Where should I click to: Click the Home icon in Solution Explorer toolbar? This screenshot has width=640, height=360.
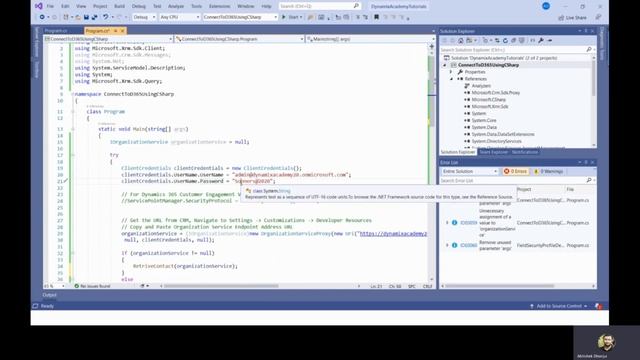461,40
